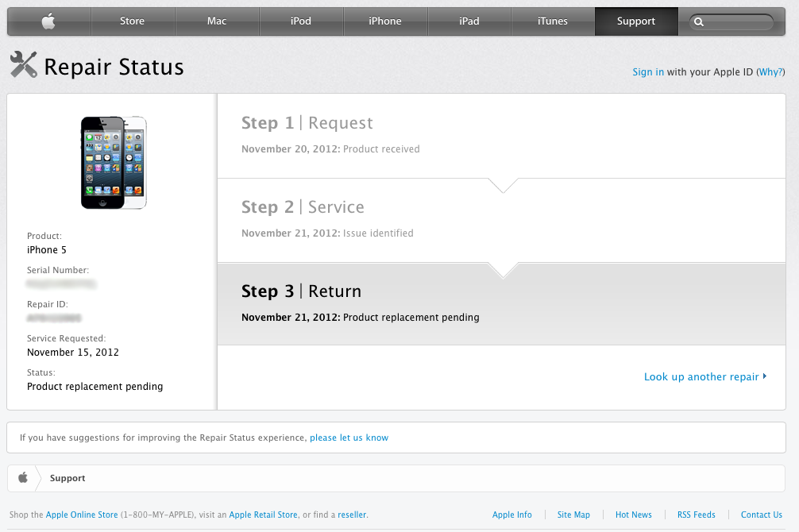Click the please let us know link
Viewport: 799px width, 532px height.
point(349,438)
